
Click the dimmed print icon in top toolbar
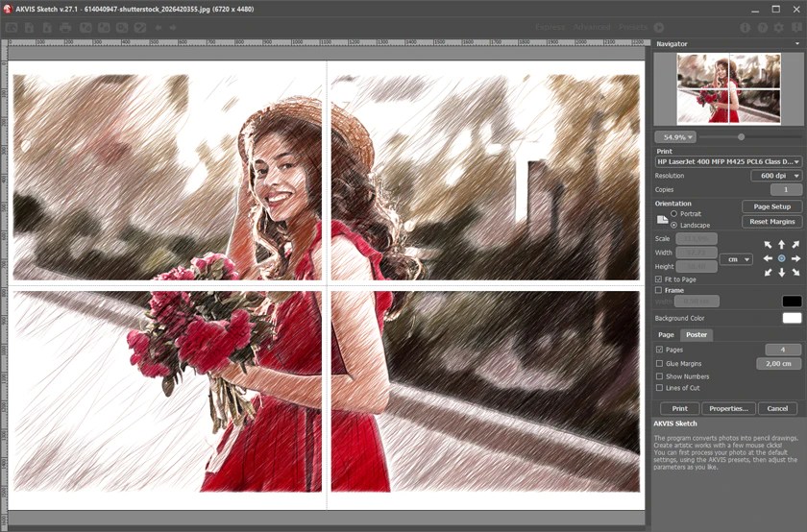pyautogui.click(x=65, y=27)
